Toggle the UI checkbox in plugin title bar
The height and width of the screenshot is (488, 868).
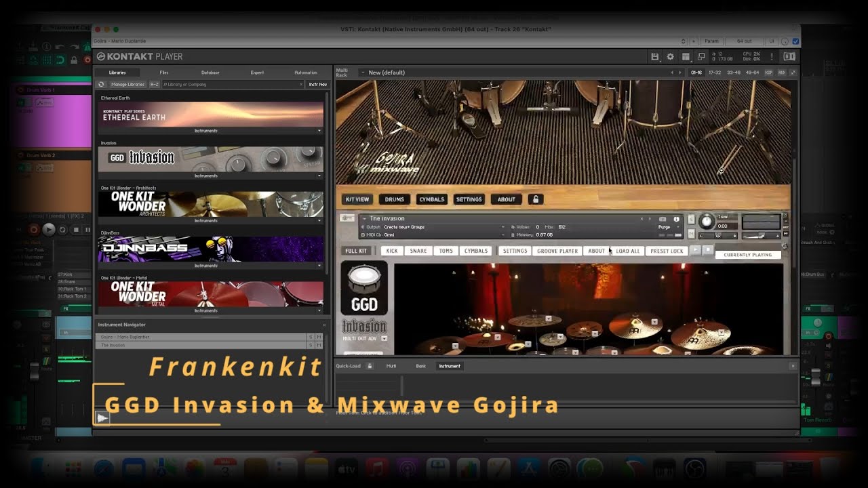tap(795, 41)
